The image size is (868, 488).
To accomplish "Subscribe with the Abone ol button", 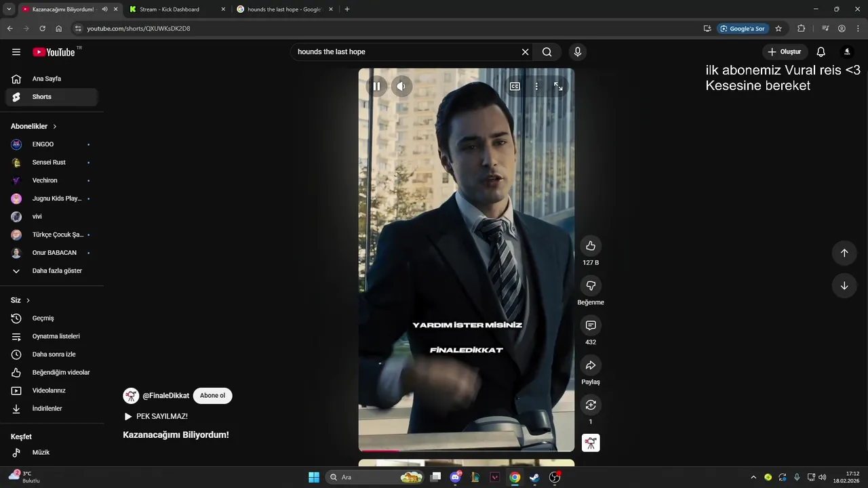I will (x=212, y=396).
